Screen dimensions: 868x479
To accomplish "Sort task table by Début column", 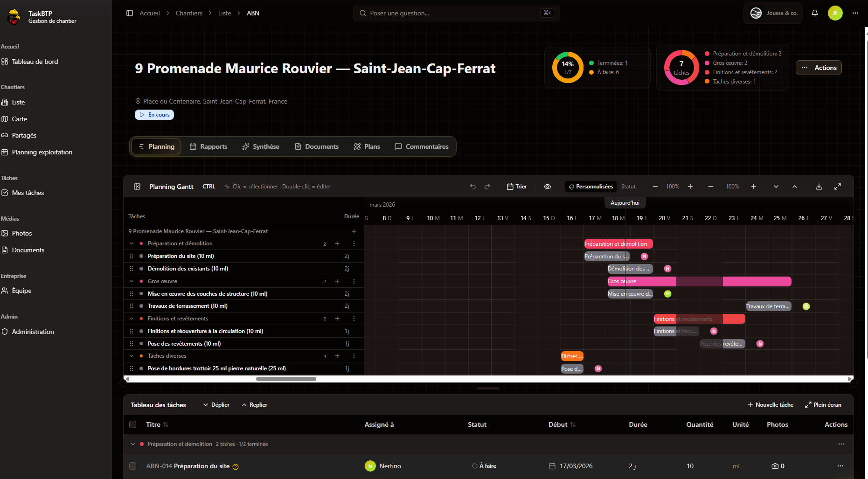I will point(562,424).
